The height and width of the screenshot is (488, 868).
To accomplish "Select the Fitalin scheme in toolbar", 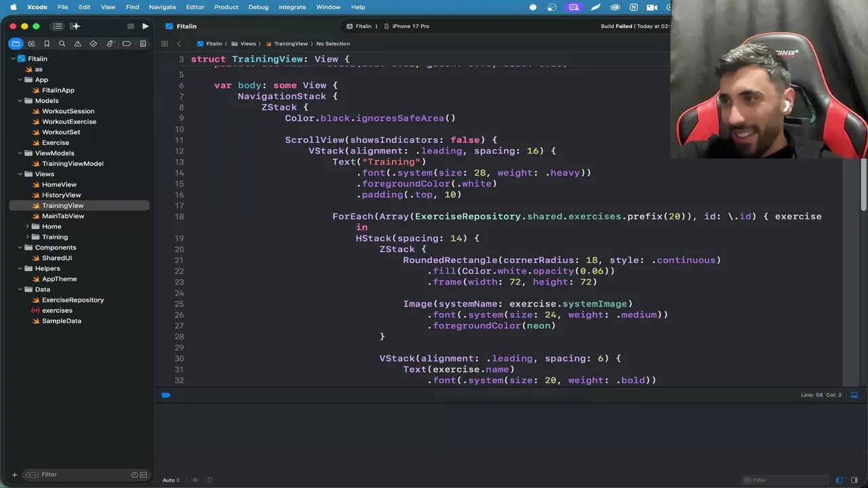I will pyautogui.click(x=359, y=26).
